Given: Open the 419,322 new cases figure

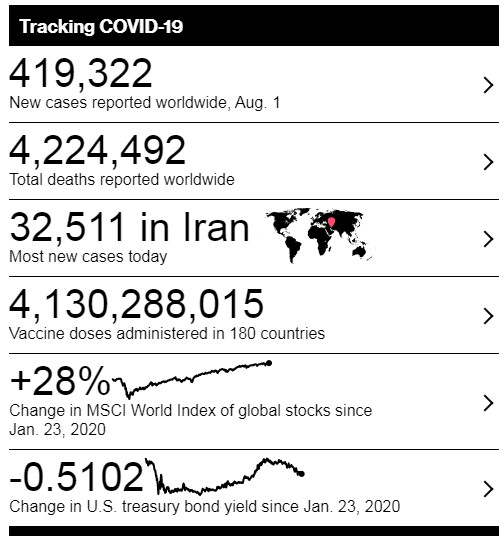Looking at the screenshot, I should (x=81, y=73).
